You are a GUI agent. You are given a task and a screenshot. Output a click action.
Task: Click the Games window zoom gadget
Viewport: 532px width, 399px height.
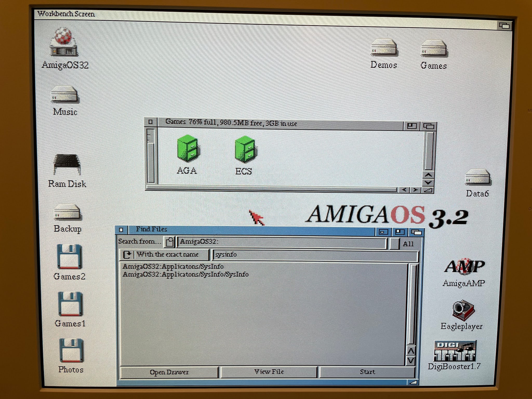click(x=411, y=126)
